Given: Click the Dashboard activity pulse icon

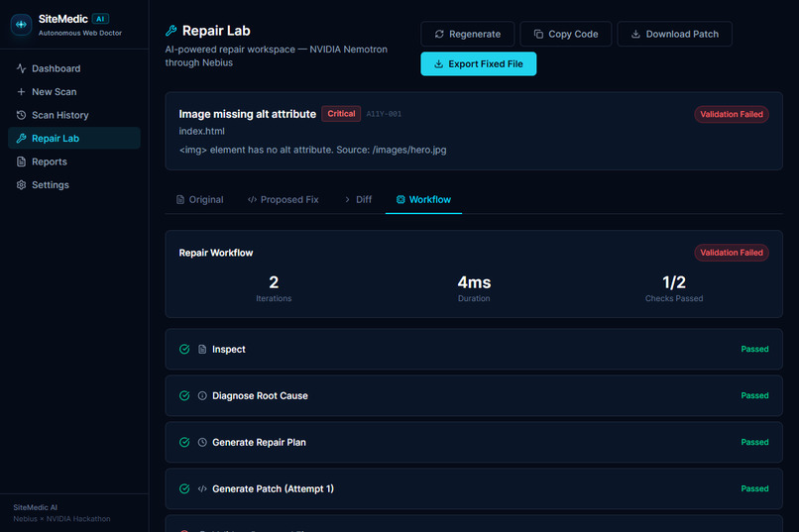Looking at the screenshot, I should 21,68.
